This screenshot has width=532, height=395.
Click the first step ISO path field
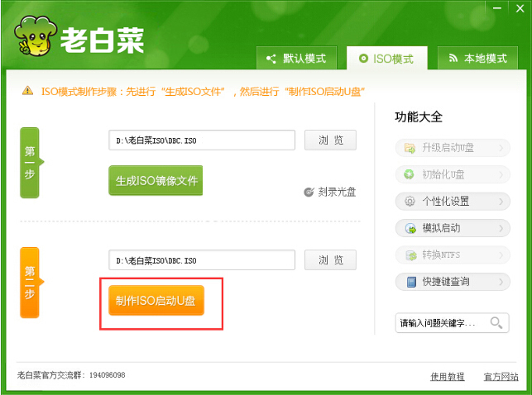coord(202,140)
